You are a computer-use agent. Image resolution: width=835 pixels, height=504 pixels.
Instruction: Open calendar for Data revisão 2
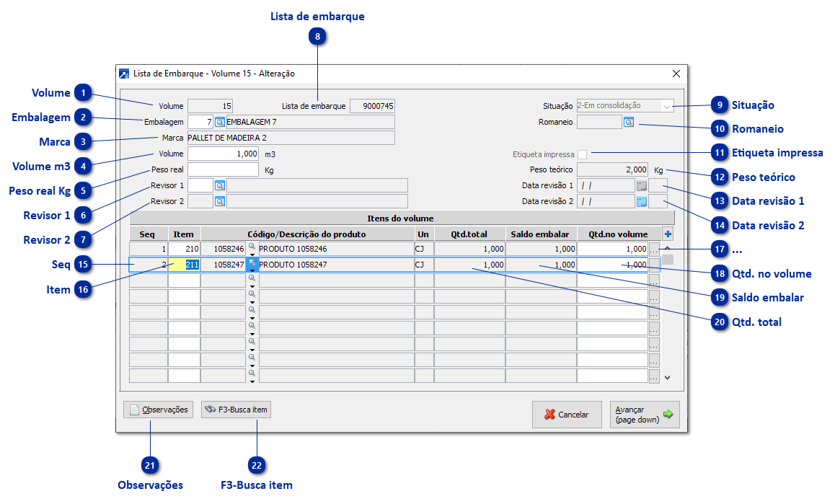(x=641, y=201)
